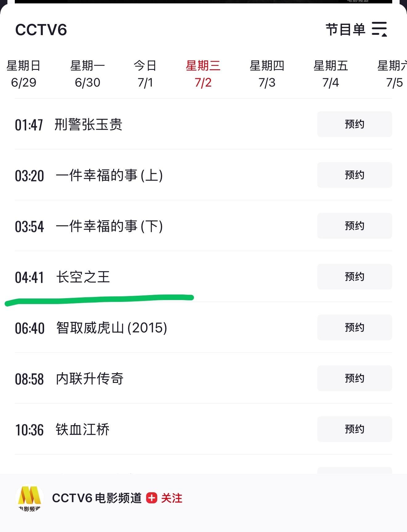Image resolution: width=407 pixels, height=532 pixels.
Task: Open the 智取威虎山 (2015) program entry
Action: [112, 327]
